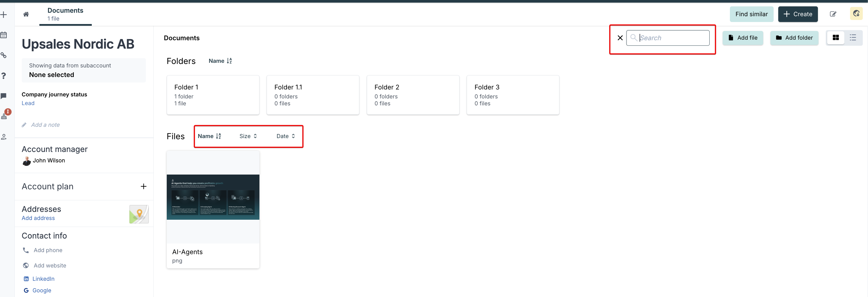Open the chat bubble sidebar icon
Image resolution: width=868 pixels, height=297 pixels.
4,96
